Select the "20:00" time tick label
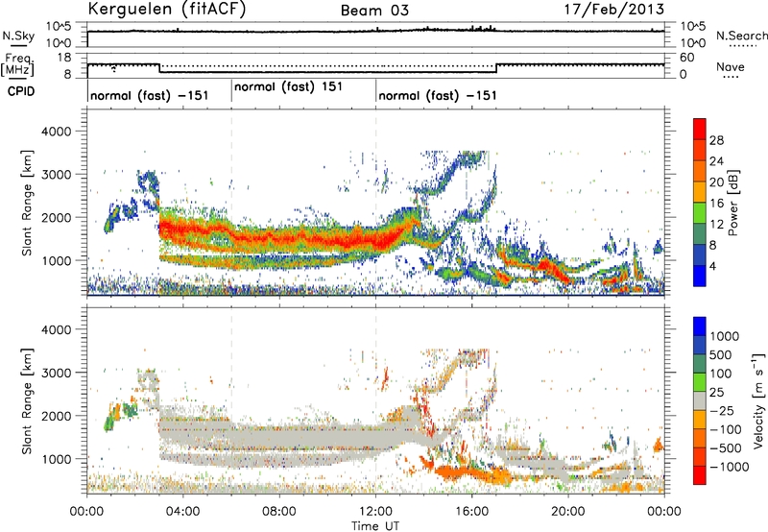The image size is (768, 532). pos(568,512)
